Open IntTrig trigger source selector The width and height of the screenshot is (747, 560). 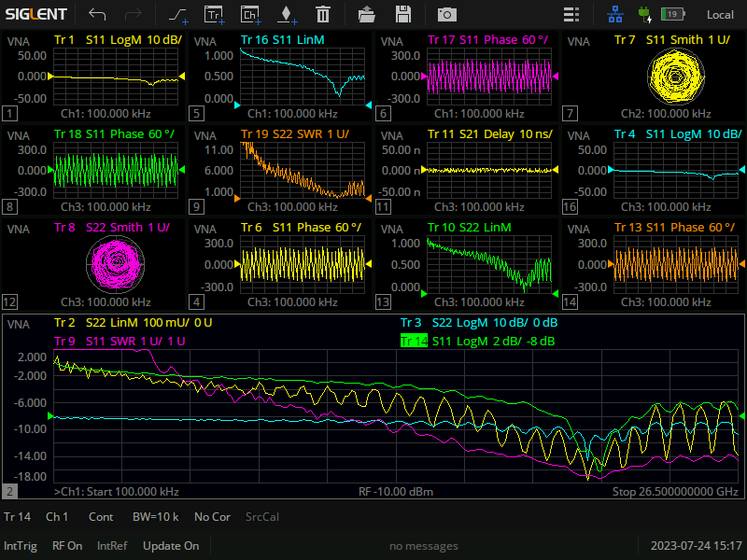[21, 546]
